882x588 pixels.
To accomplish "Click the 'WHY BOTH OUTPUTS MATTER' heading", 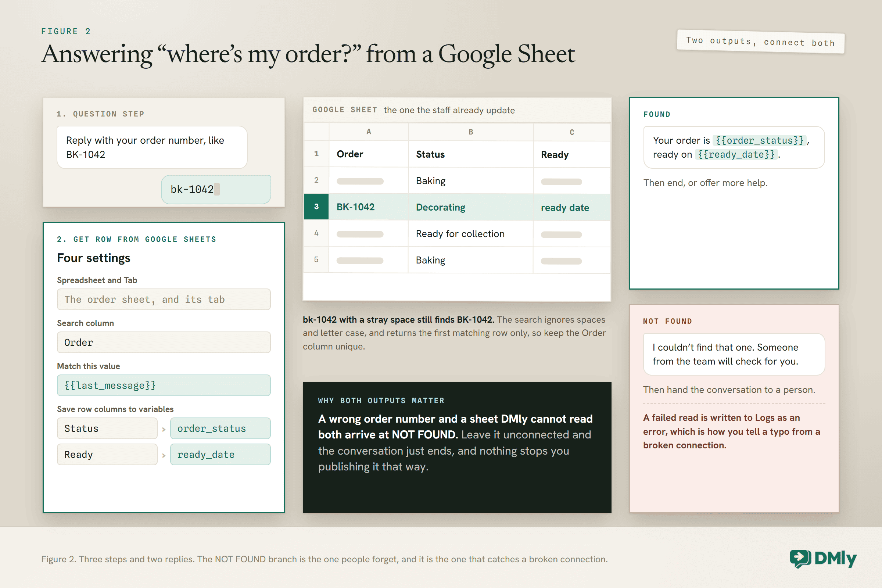I will [381, 401].
